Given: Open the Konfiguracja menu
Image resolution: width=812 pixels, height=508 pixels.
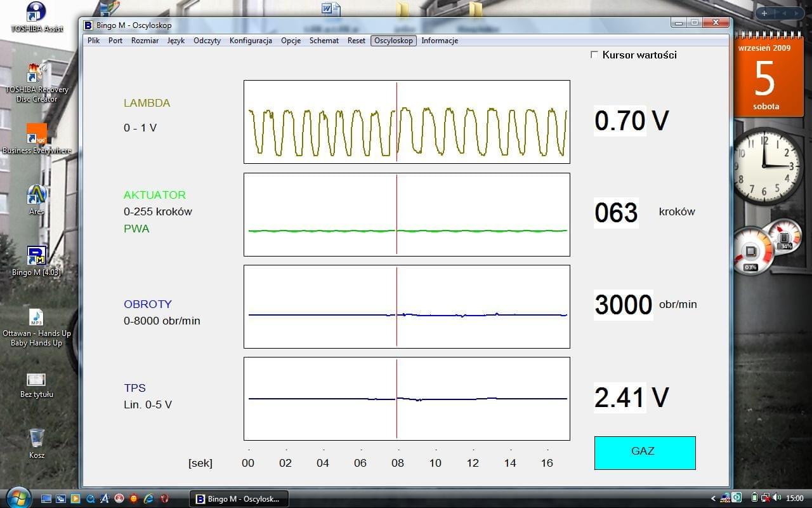Looking at the screenshot, I should [x=251, y=41].
